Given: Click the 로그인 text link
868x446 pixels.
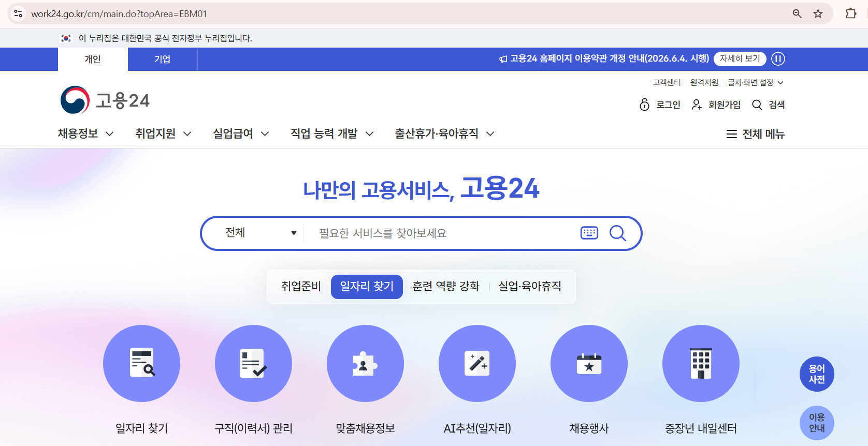Looking at the screenshot, I should coord(668,105).
